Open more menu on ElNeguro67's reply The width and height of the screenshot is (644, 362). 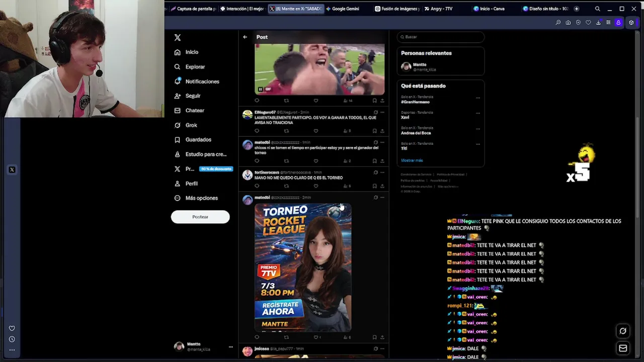[x=382, y=112]
